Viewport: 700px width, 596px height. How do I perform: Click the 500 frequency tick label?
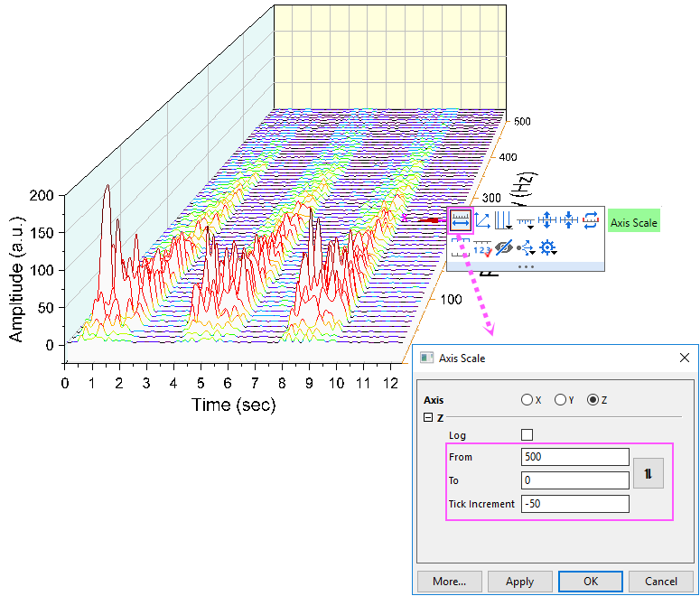[522, 121]
